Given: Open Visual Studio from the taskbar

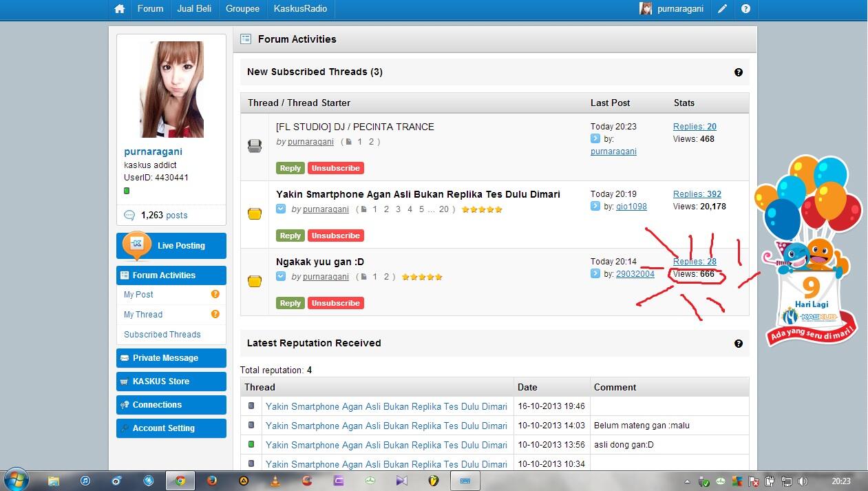Looking at the screenshot, I should (402, 481).
